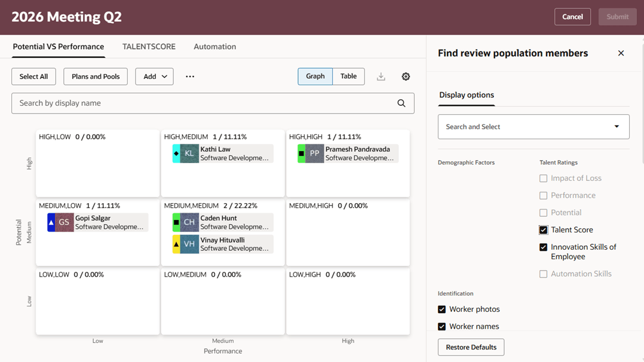Click the Submit button

click(x=617, y=17)
